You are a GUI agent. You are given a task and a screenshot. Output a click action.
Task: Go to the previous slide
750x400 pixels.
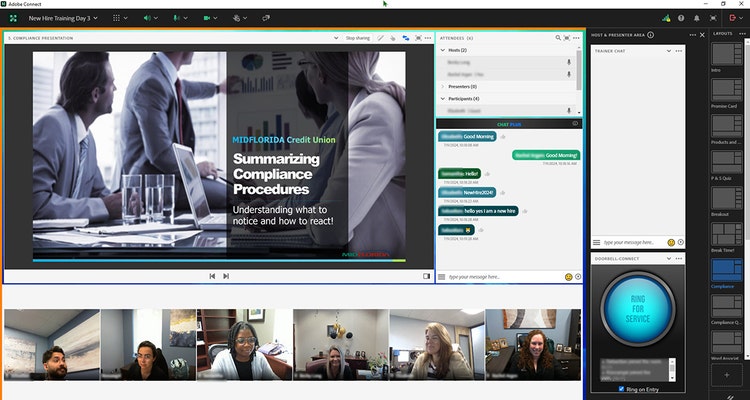[x=212, y=276]
